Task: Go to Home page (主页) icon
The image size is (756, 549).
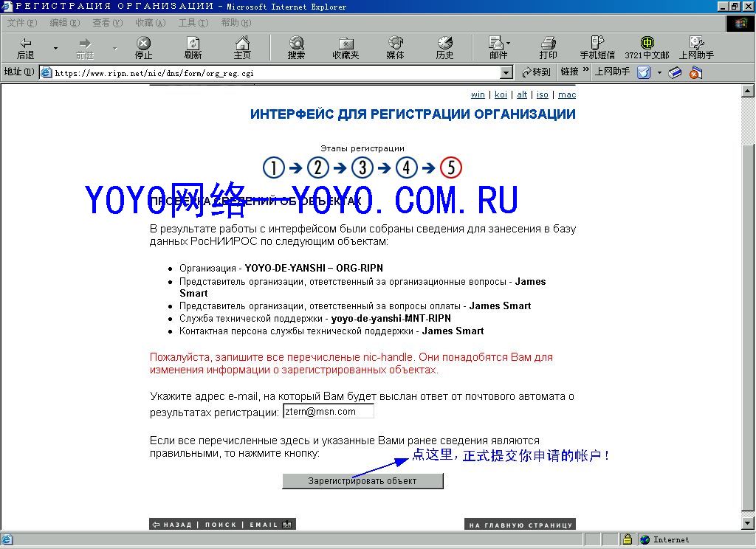Action: click(x=242, y=48)
